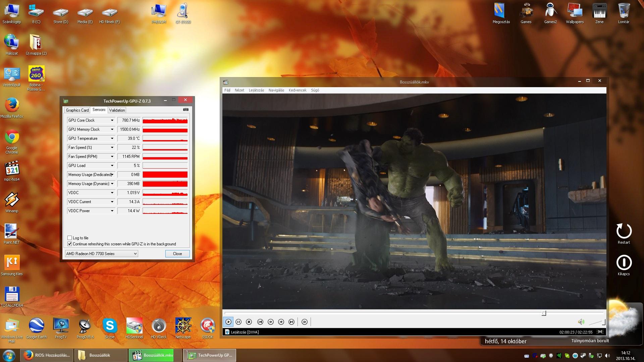Mute the audio via speaker icon
This screenshot has width=644, height=362.
point(581,322)
